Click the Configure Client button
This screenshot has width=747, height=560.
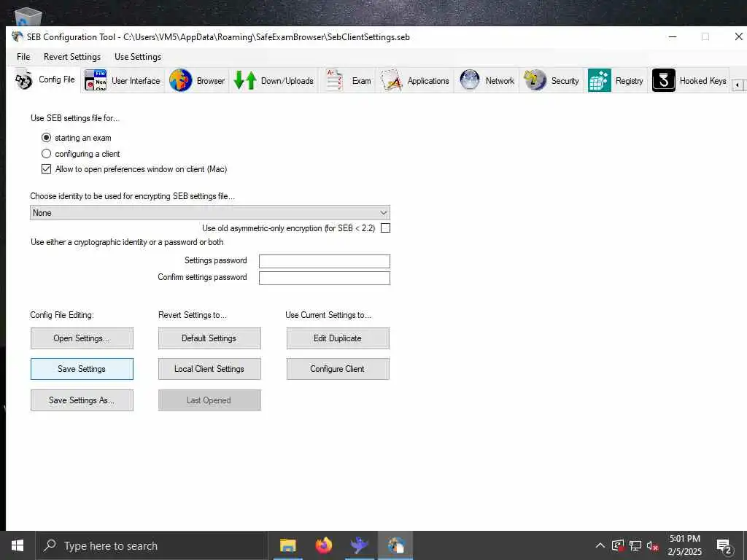(x=338, y=369)
